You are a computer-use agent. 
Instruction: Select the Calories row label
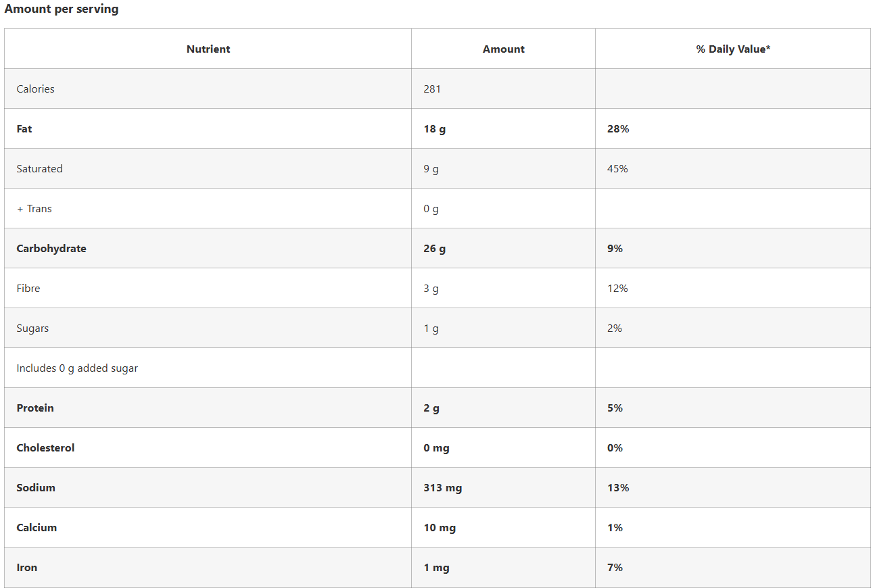pos(36,89)
